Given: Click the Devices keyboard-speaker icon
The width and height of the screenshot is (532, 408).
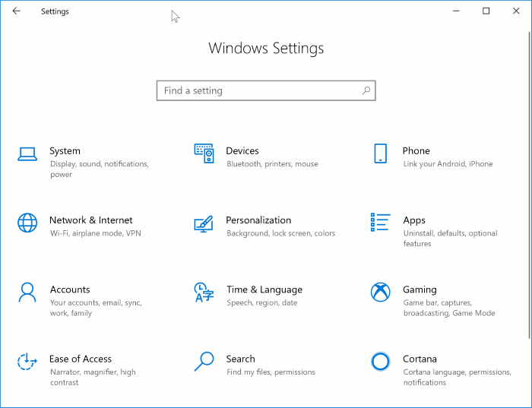Looking at the screenshot, I should click(204, 153).
